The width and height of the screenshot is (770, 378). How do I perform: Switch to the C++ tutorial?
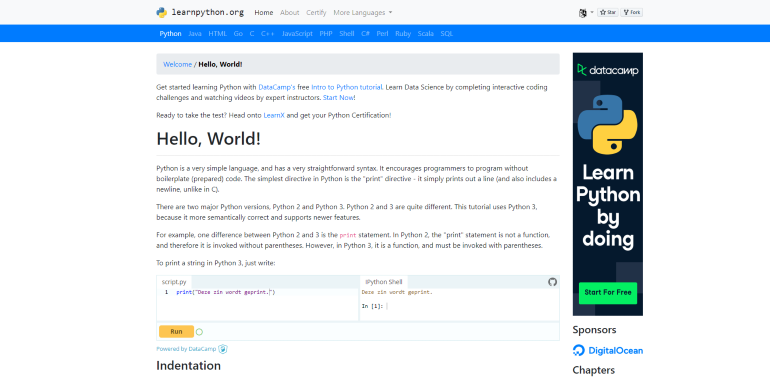click(268, 34)
